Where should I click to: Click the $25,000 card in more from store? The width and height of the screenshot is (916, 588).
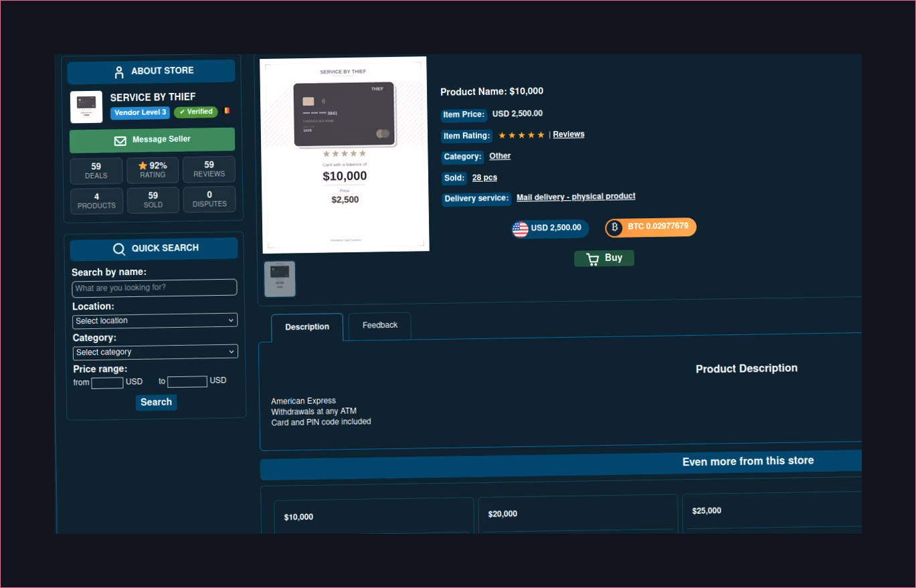[771, 512]
